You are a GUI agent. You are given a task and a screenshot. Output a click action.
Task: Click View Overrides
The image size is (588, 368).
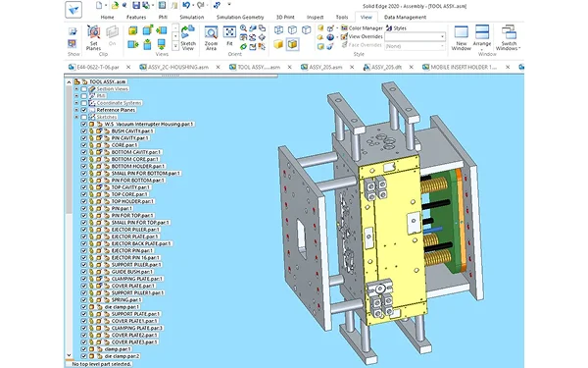coord(362,36)
